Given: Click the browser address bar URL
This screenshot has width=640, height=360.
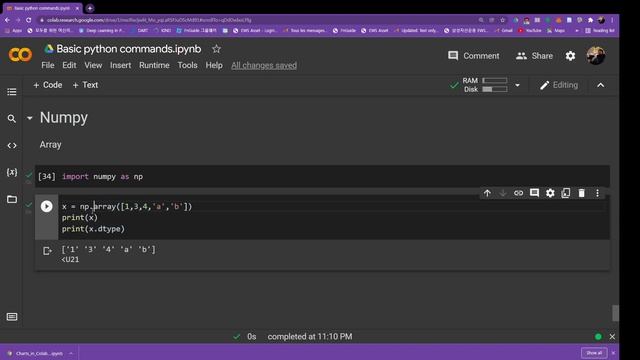Looking at the screenshot, I should click(149, 20).
